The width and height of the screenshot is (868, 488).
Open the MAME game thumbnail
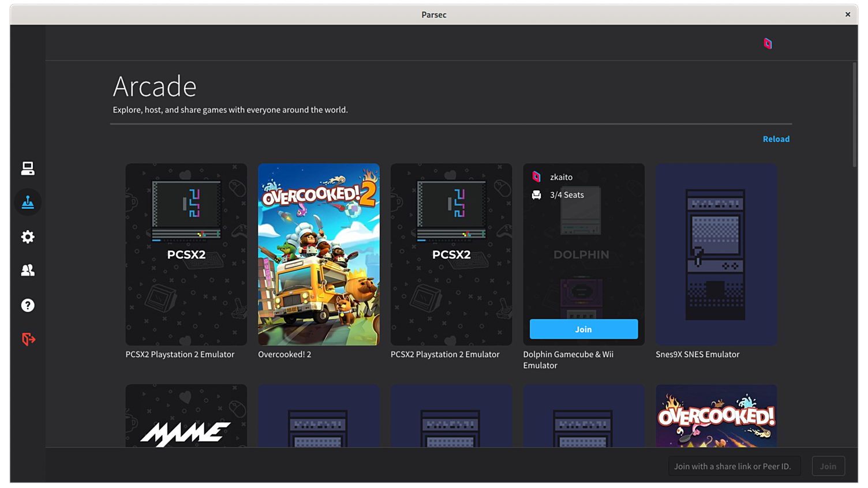(x=186, y=416)
